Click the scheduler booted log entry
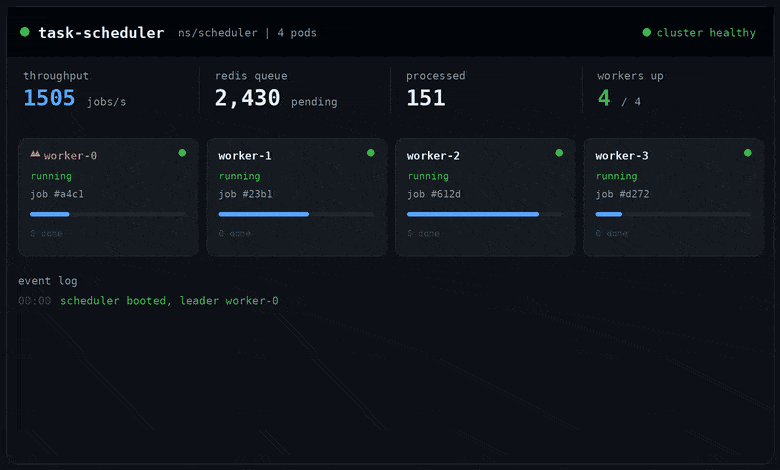Image resolution: width=780 pixels, height=470 pixels. (169, 301)
